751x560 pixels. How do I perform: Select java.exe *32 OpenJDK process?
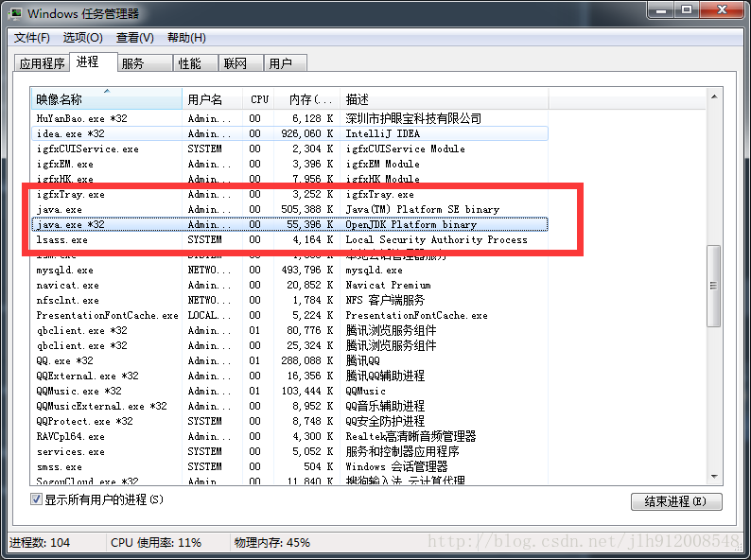[x=289, y=225]
